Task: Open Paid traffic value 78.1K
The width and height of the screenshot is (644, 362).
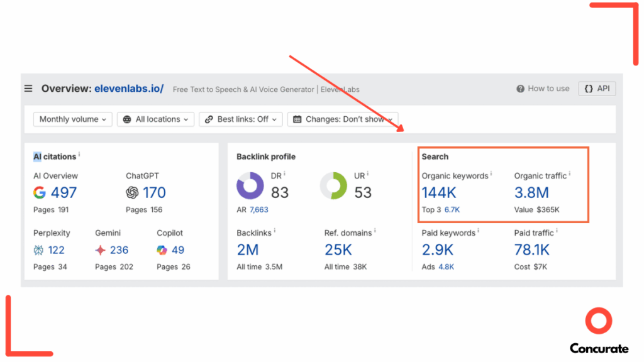Action: tap(532, 250)
